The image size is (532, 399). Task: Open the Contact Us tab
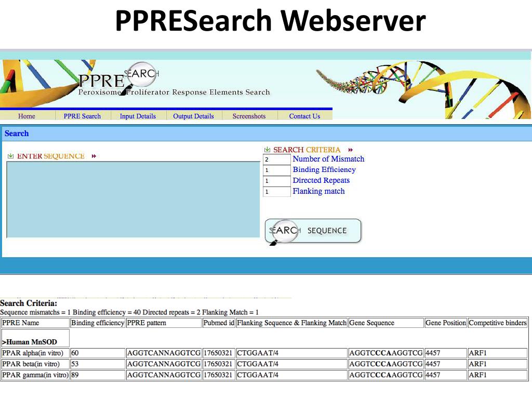[x=304, y=116]
